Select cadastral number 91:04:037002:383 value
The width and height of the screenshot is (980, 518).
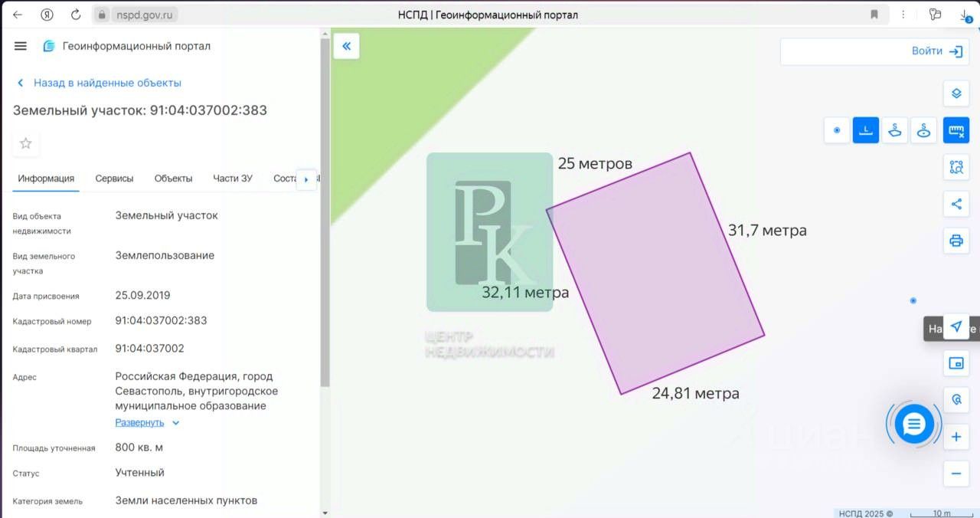tap(161, 320)
